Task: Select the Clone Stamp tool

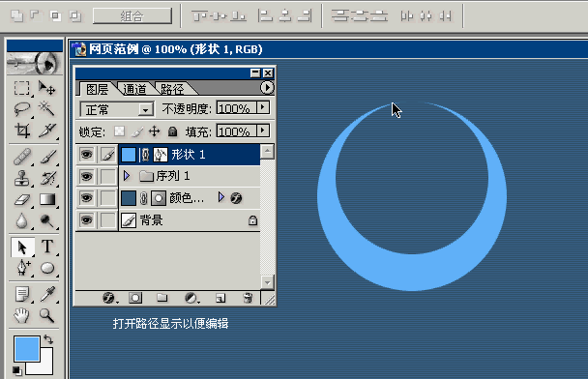Action: [21, 178]
